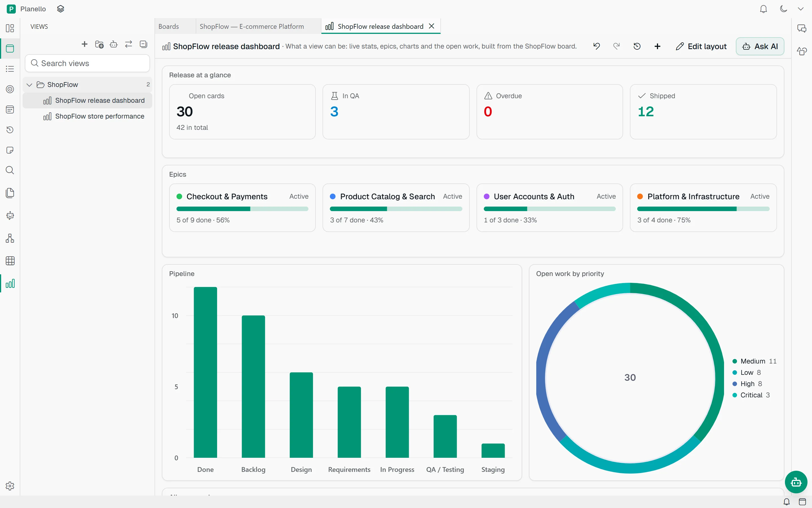Image resolution: width=812 pixels, height=508 pixels.
Task: Click the swap arrows icon in views toolbar
Action: coord(129,44)
